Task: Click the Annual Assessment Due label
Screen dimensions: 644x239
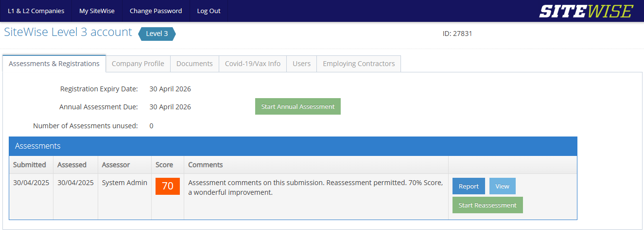Action: pos(99,107)
